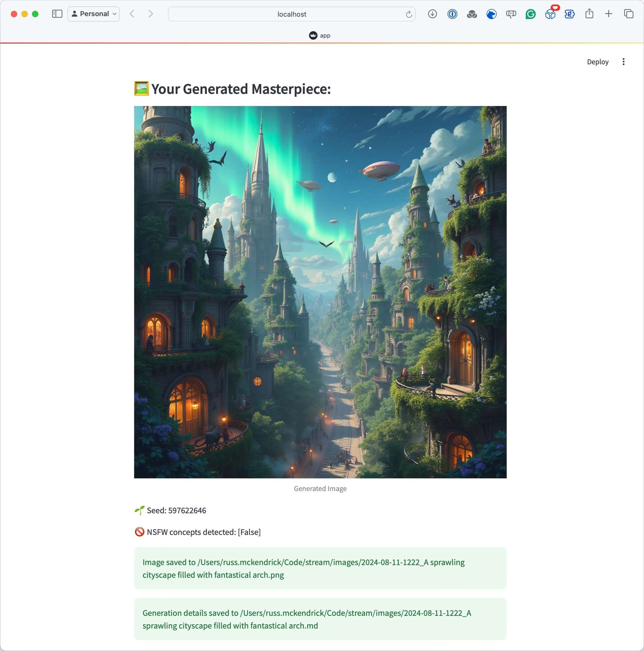Screen dimensions: 644x651
Task: Show the tab overview
Action: [x=629, y=14]
